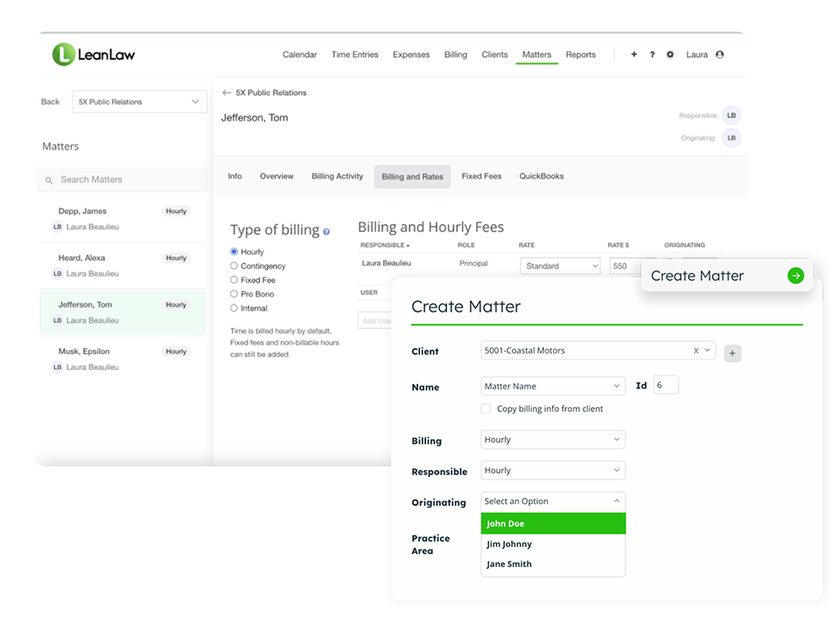The width and height of the screenshot is (840, 630).
Task: Expand the 5X Public Relations client dropdown
Action: (139, 102)
